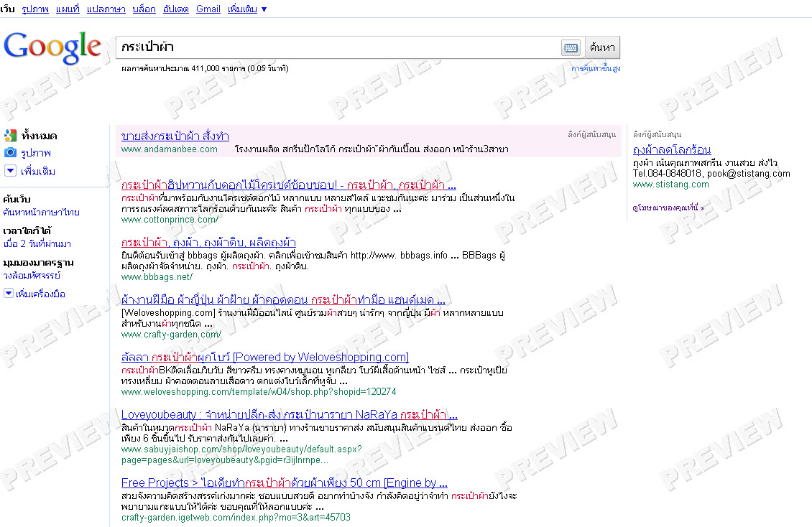Open บล็อก in the top navigation bar
This screenshot has height=527, width=812.
144,9
